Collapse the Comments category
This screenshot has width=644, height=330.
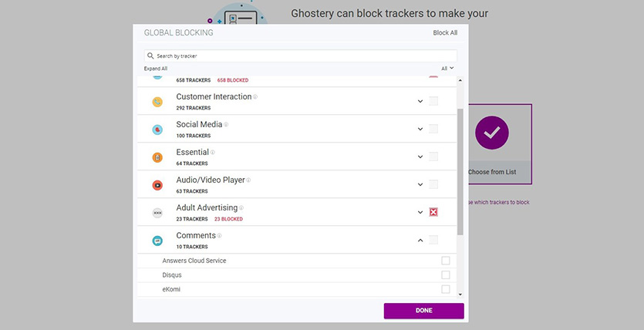click(420, 240)
